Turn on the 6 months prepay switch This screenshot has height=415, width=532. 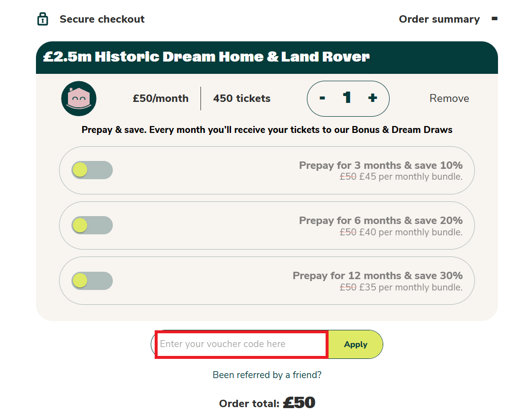point(92,225)
